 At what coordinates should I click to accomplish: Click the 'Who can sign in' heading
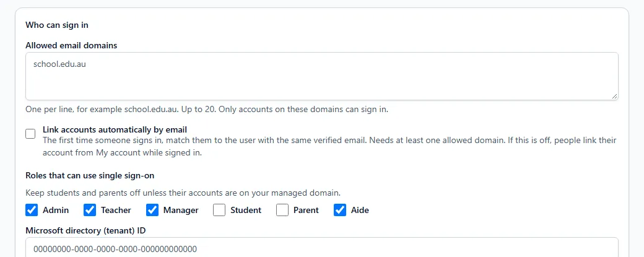(x=57, y=25)
